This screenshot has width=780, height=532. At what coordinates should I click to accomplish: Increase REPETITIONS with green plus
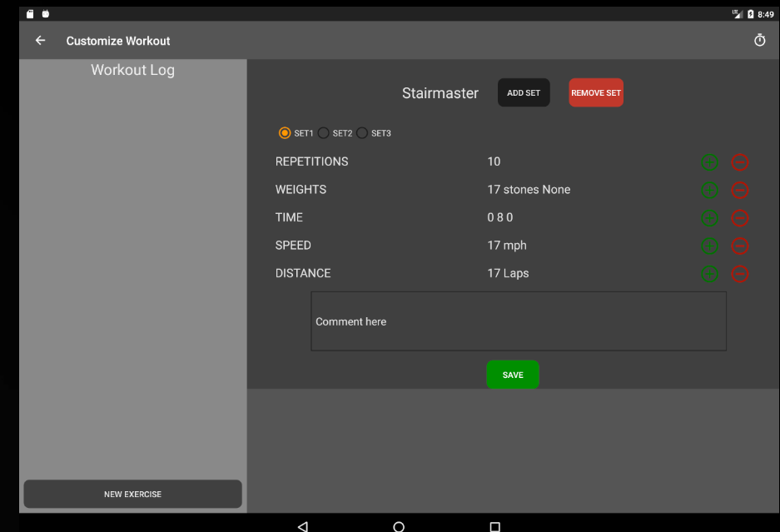(709, 162)
